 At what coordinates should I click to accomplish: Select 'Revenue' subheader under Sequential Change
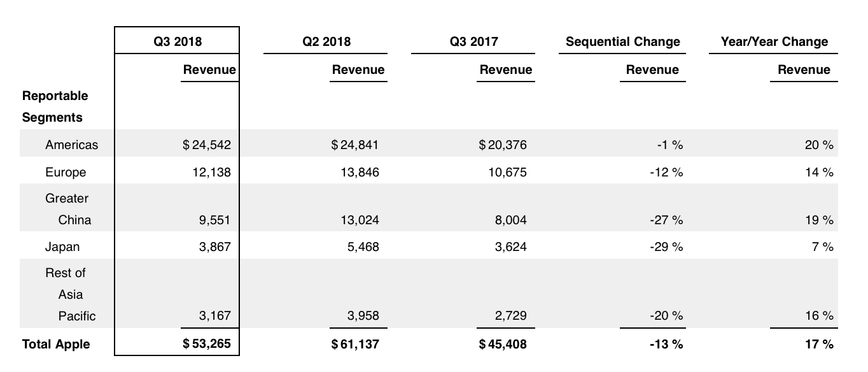(x=652, y=69)
